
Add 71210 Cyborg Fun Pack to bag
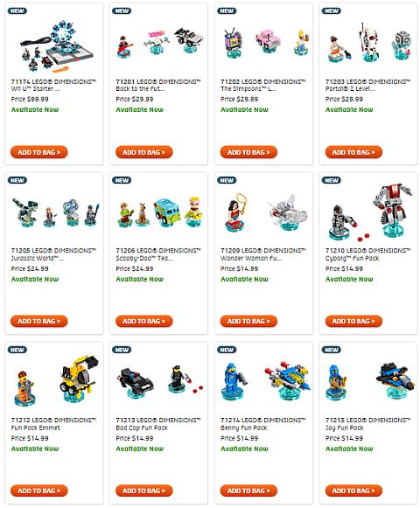pyautogui.click(x=353, y=321)
